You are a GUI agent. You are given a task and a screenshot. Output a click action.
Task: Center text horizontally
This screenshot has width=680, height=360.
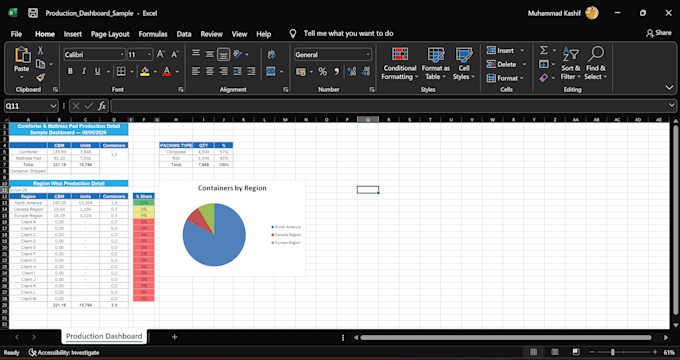[x=210, y=72]
